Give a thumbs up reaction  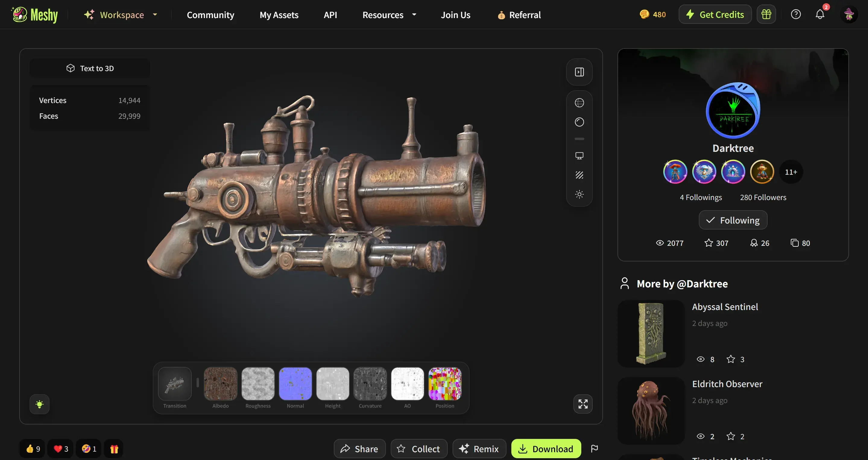tap(32, 449)
